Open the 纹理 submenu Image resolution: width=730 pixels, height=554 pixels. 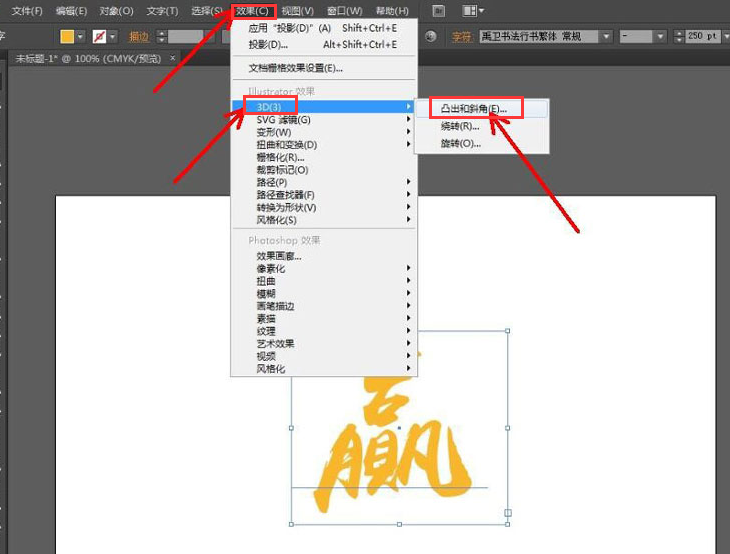click(x=324, y=331)
